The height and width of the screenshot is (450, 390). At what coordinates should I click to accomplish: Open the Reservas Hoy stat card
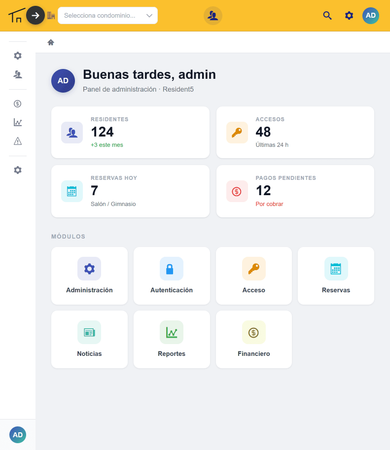(130, 191)
